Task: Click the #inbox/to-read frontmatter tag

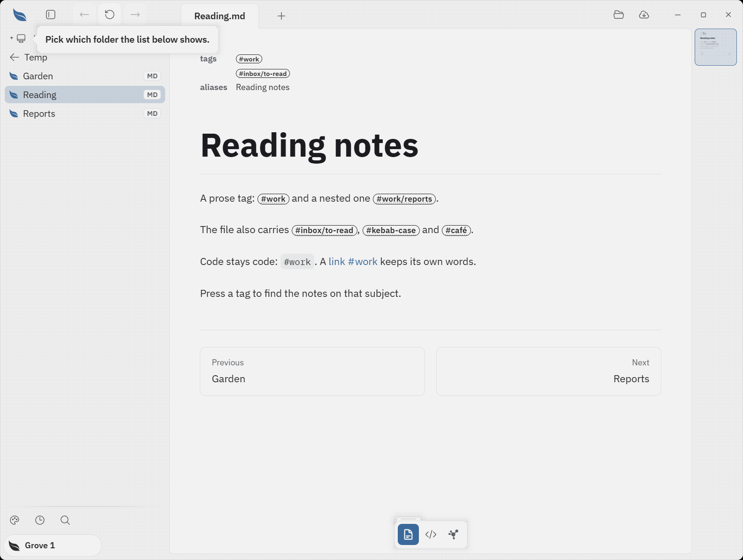Action: point(263,74)
